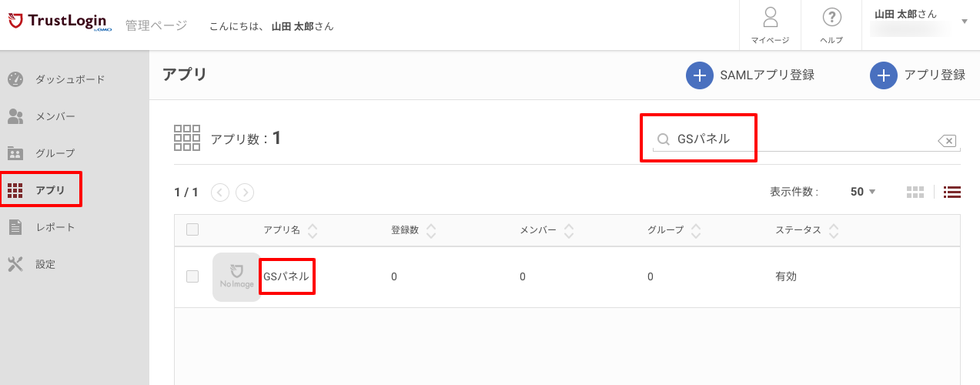Check the GSパネル row checkbox
Image resolution: width=980 pixels, height=385 pixels.
pyautogui.click(x=192, y=276)
